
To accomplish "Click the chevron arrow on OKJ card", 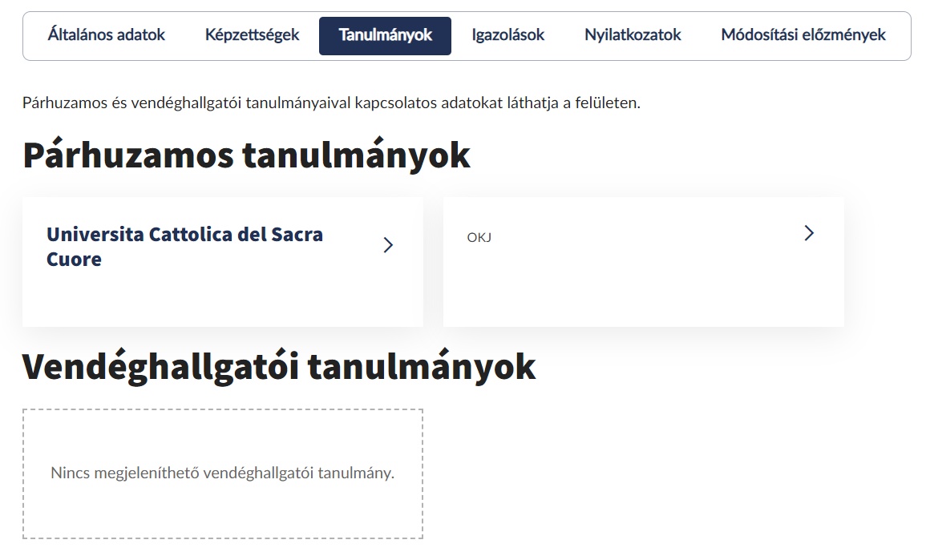I will 809,233.
